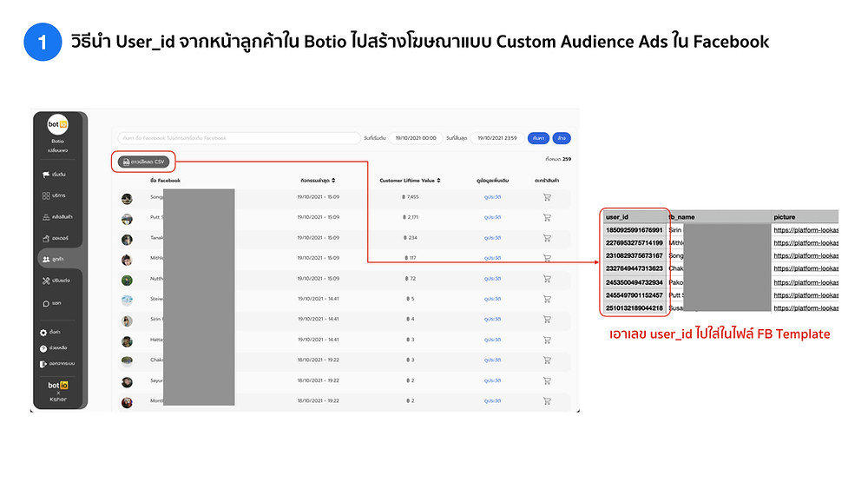Screen dimensions: 868x489
Task: Click cart icon in the Mont row
Action: click(547, 401)
